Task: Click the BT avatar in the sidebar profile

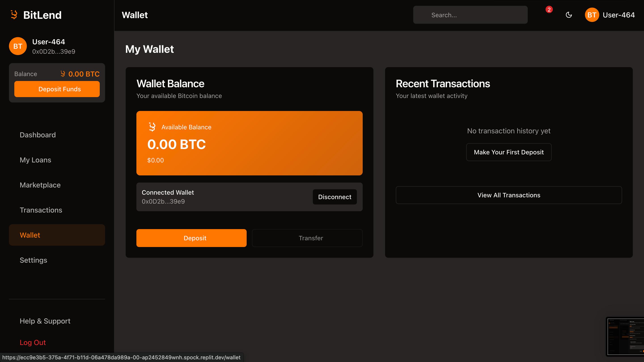Action: [x=17, y=46]
